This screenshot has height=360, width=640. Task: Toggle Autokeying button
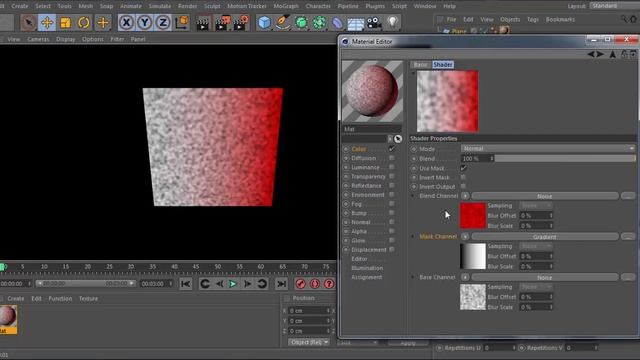315,284
